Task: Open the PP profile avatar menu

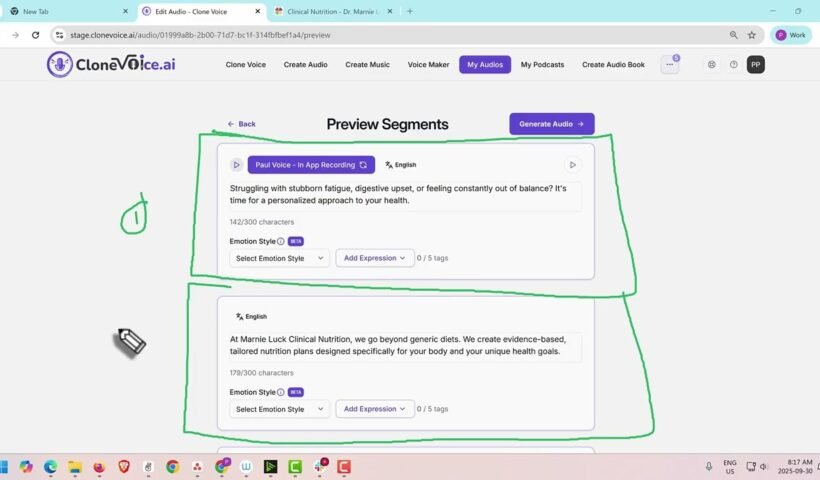Action: click(756, 64)
